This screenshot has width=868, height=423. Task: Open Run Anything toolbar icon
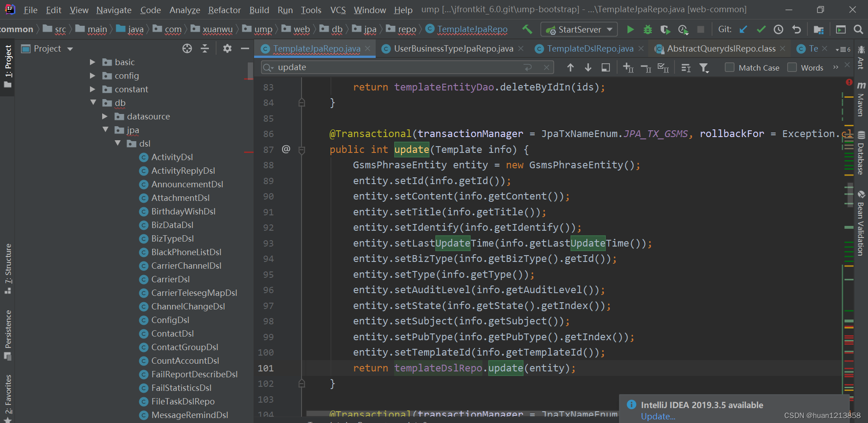841,29
